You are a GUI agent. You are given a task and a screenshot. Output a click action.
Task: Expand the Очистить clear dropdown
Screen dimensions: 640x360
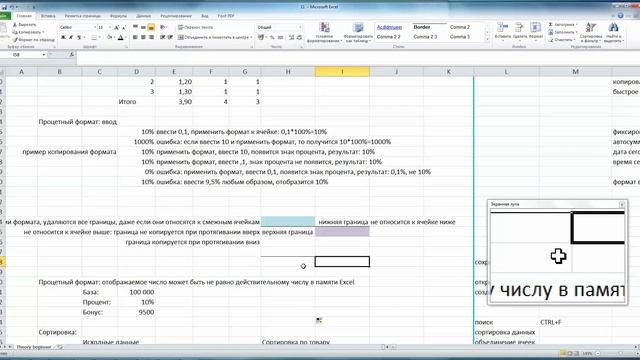point(574,40)
